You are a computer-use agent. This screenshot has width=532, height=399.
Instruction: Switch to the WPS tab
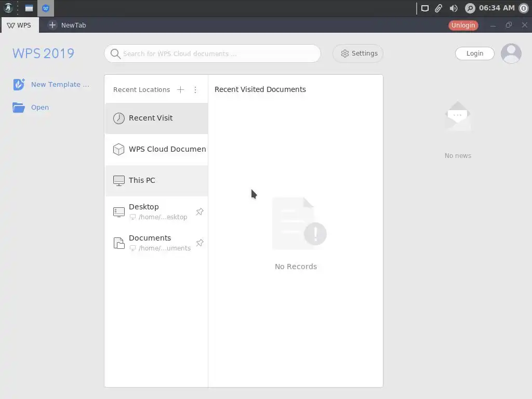20,25
